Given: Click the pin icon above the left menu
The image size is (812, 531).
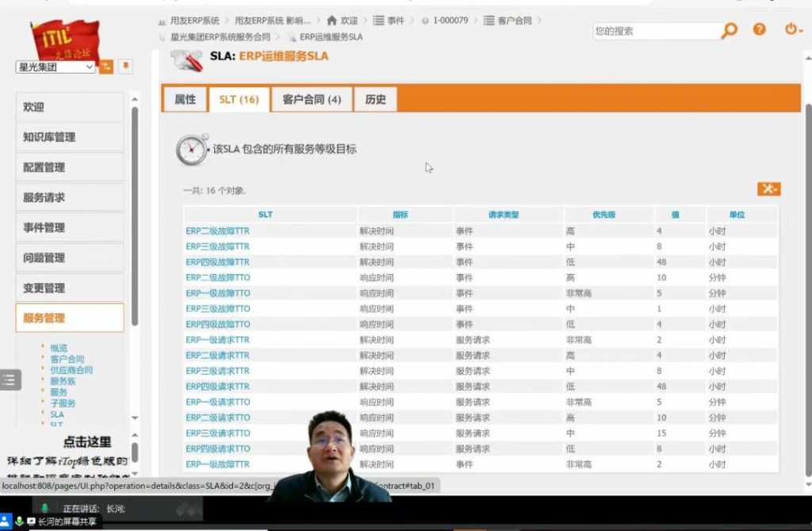Looking at the screenshot, I should [125, 67].
